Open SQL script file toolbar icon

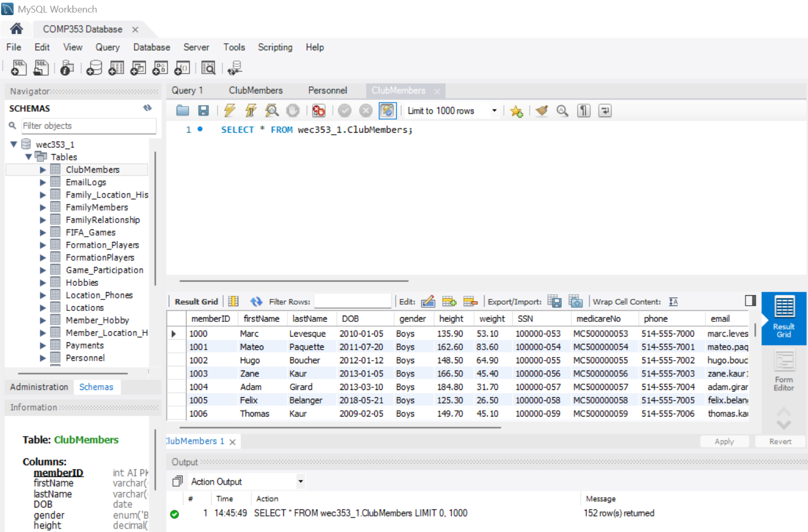tap(41, 67)
